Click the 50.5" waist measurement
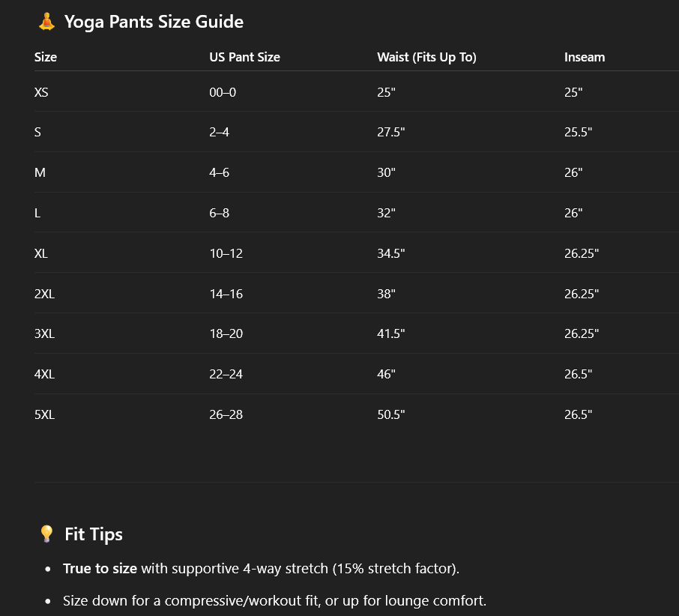The height and width of the screenshot is (616, 679). click(390, 415)
